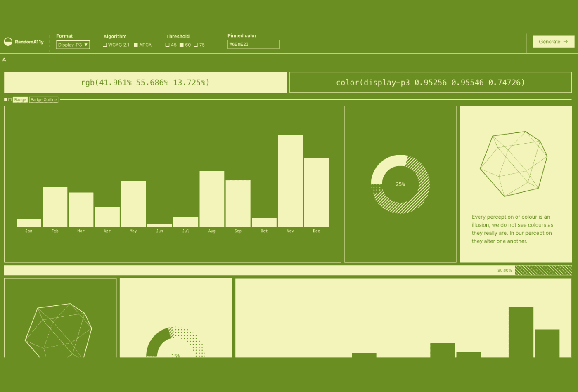Click the Generate button
The height and width of the screenshot is (392, 578).
click(553, 42)
